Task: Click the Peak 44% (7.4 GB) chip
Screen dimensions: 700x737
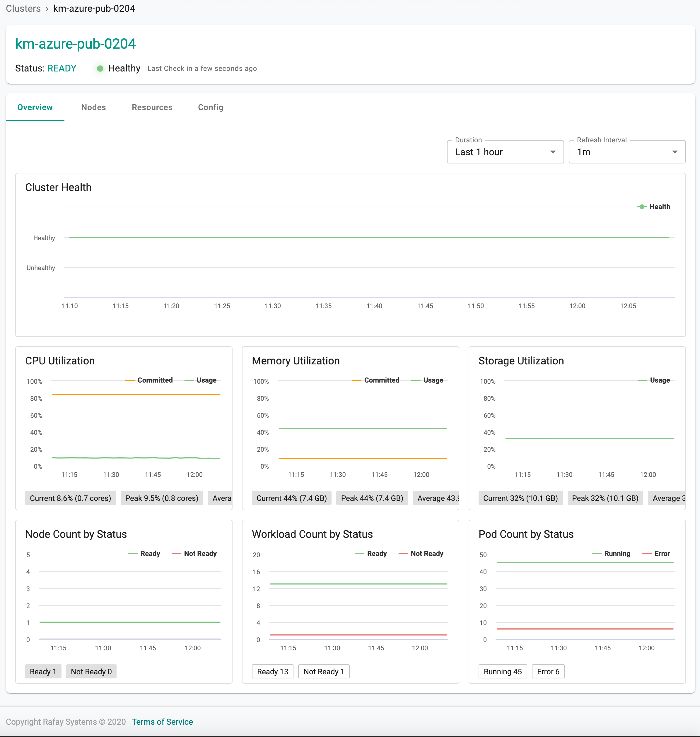Action: point(372,498)
